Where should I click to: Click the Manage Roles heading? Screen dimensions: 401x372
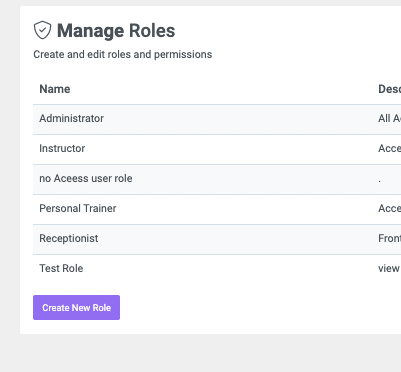coord(116,31)
